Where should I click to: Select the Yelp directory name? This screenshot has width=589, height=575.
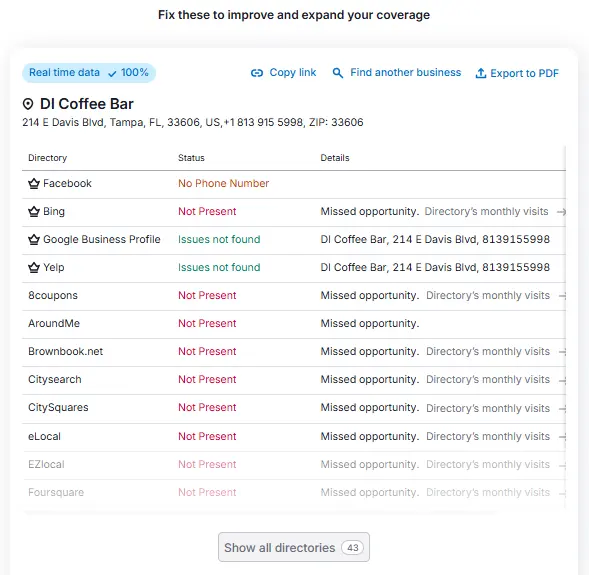click(54, 267)
